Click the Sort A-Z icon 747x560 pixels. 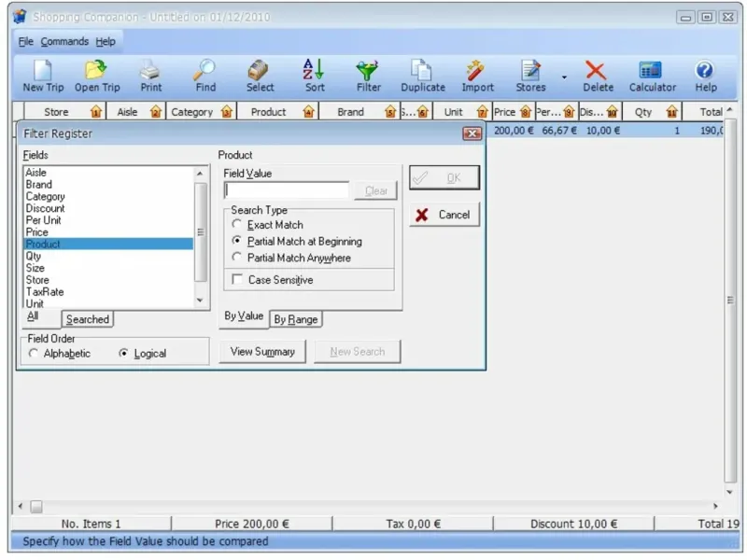pyautogui.click(x=315, y=76)
